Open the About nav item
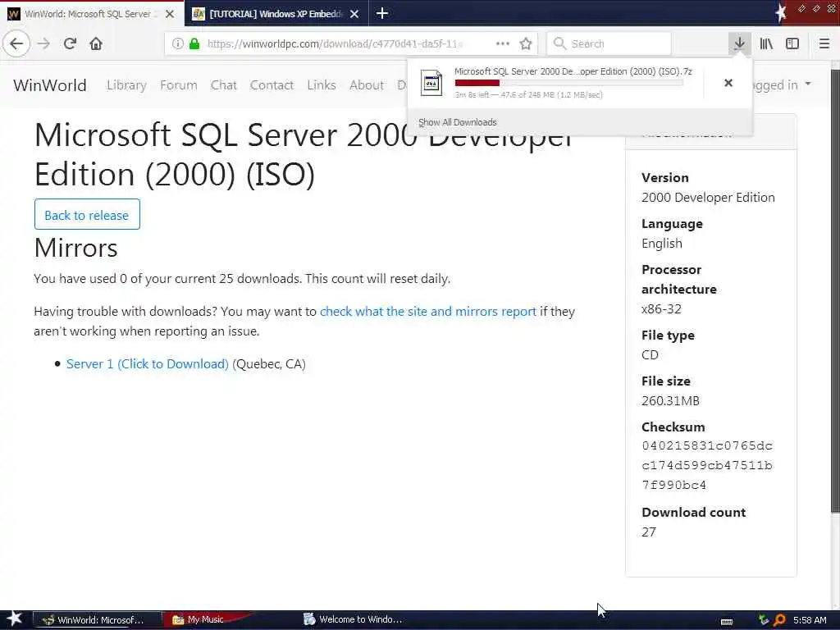This screenshot has height=630, width=840. point(367,84)
